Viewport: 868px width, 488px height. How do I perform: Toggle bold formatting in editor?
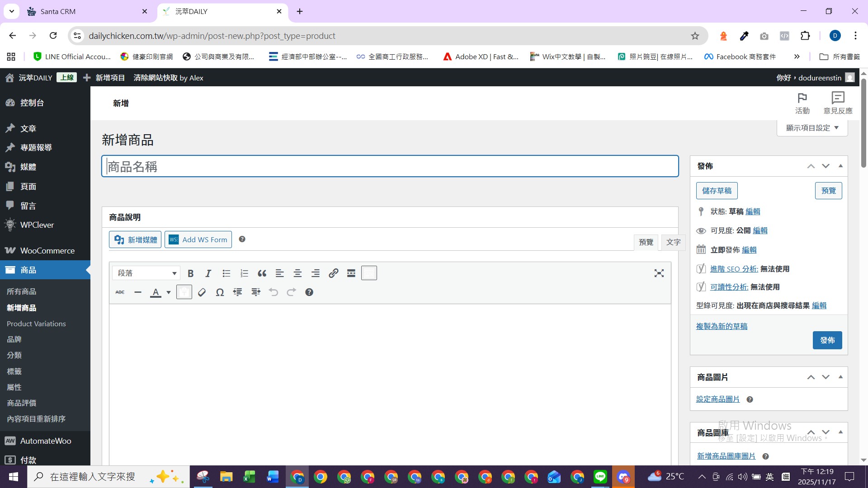190,273
